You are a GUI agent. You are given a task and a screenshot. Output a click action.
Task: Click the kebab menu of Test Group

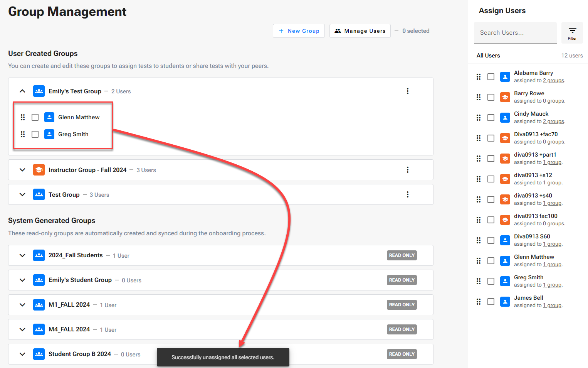(x=407, y=195)
